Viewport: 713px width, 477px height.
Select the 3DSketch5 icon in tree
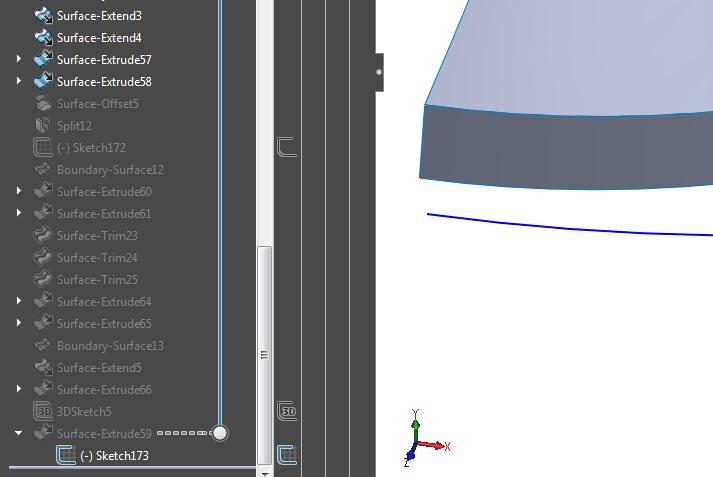[43, 412]
